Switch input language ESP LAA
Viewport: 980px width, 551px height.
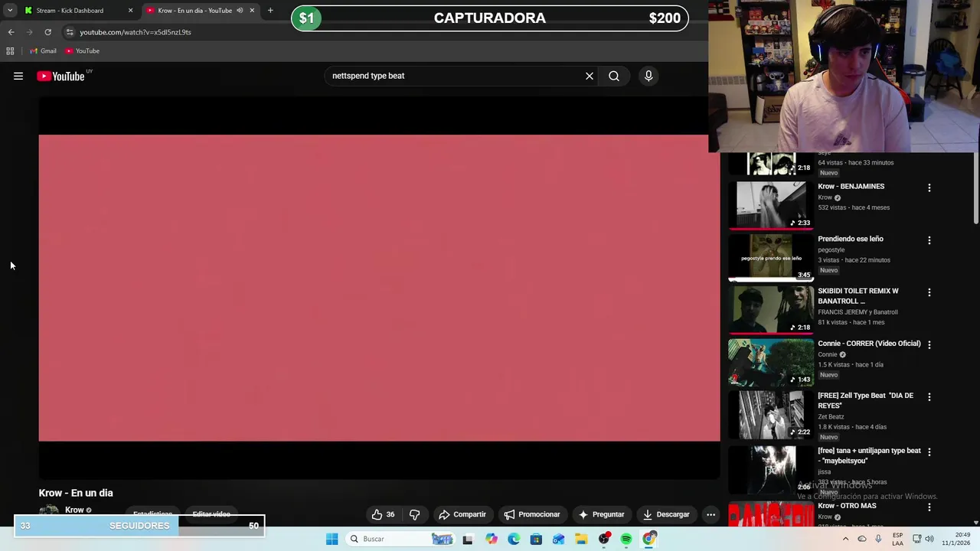click(897, 539)
